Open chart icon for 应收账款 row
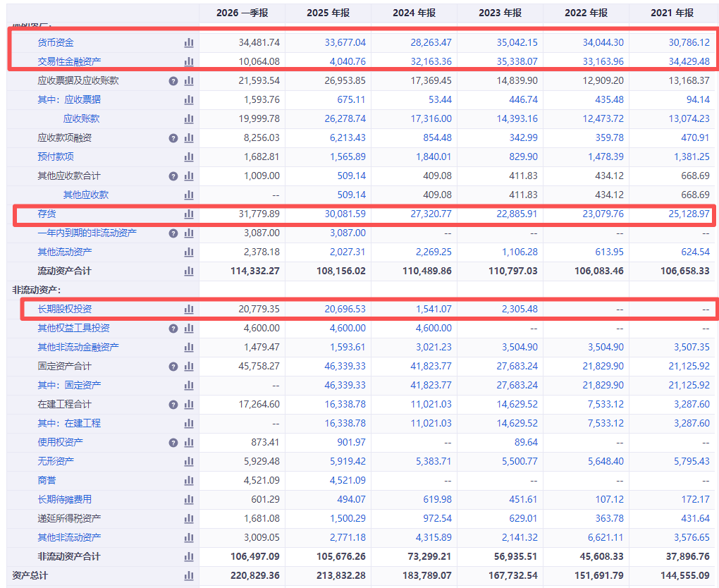Screen dimensions: 719x588 tap(188, 118)
